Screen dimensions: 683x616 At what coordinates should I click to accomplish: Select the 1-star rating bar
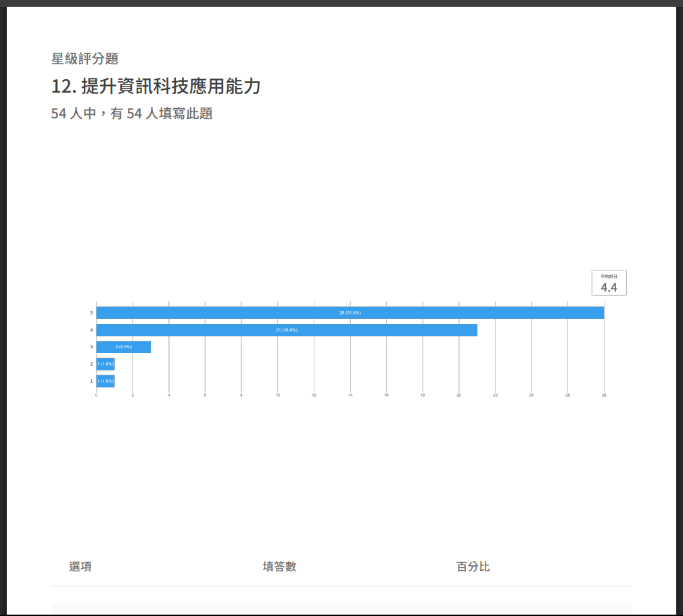105,381
